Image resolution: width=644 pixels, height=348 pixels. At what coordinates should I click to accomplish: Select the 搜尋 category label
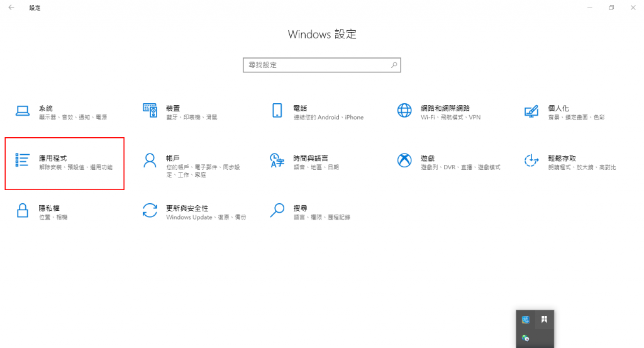tap(300, 208)
